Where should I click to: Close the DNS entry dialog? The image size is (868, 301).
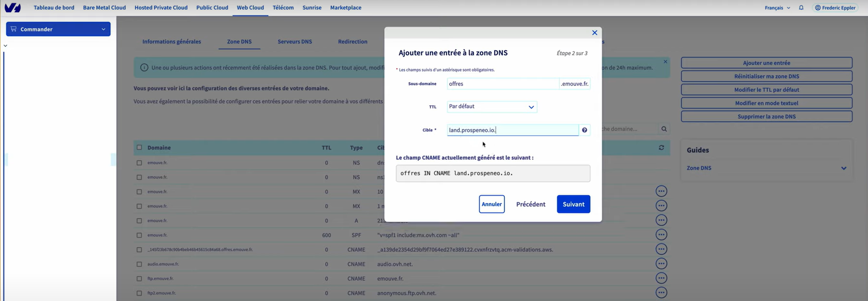pos(595,33)
